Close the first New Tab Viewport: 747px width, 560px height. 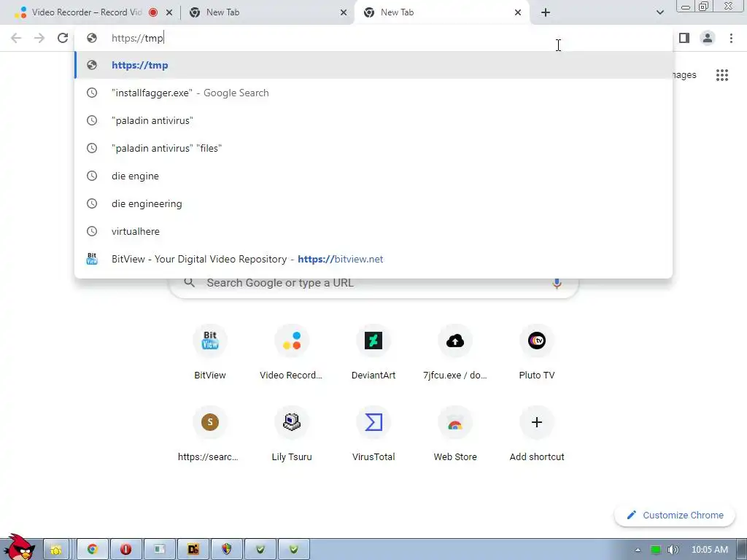(344, 12)
